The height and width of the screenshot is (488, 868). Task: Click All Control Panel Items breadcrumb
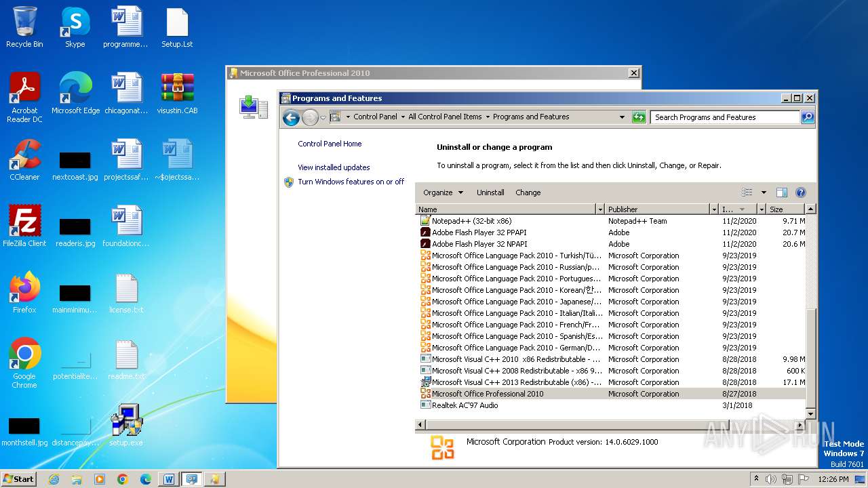tap(445, 117)
